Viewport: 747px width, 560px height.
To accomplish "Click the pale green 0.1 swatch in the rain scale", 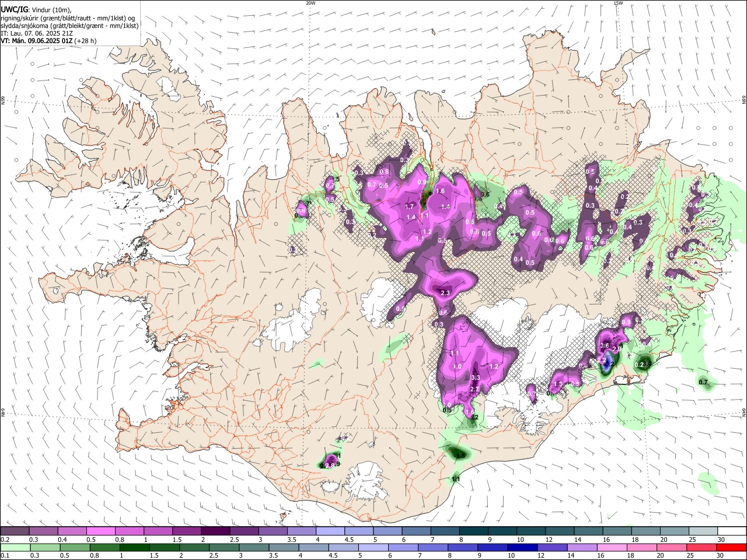I will [15, 548].
